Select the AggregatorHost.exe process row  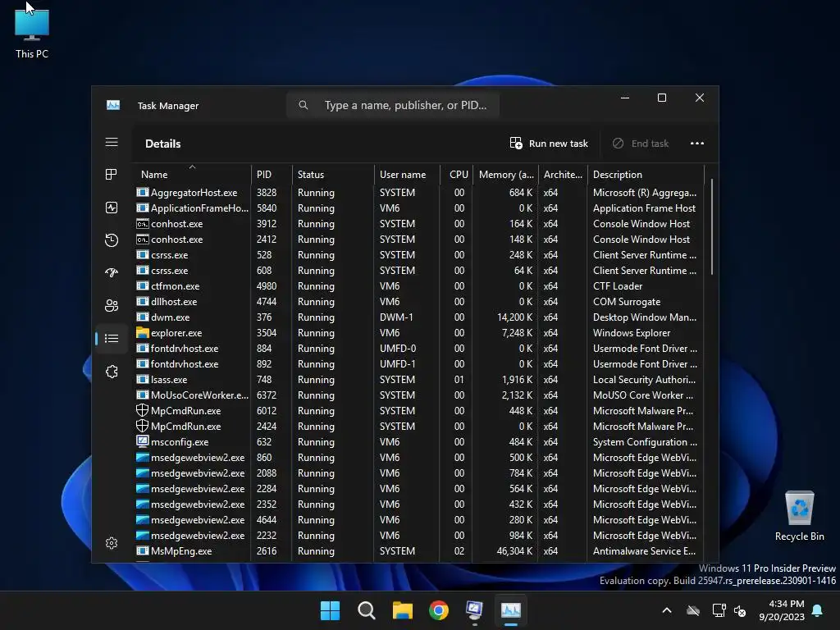(419, 192)
